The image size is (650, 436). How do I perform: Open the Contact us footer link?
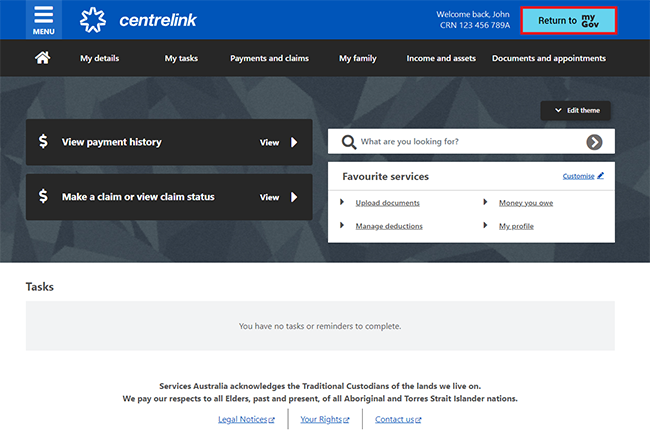[394, 419]
